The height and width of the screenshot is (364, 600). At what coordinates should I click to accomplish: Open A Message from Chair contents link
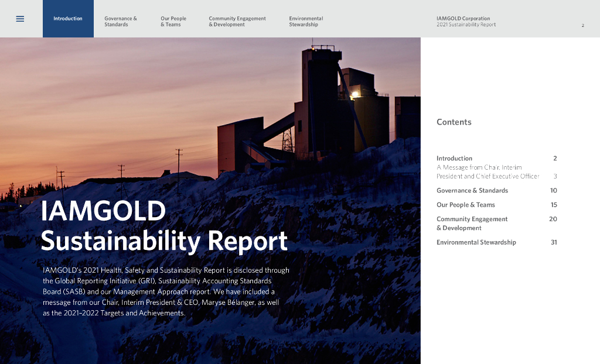[x=488, y=171]
